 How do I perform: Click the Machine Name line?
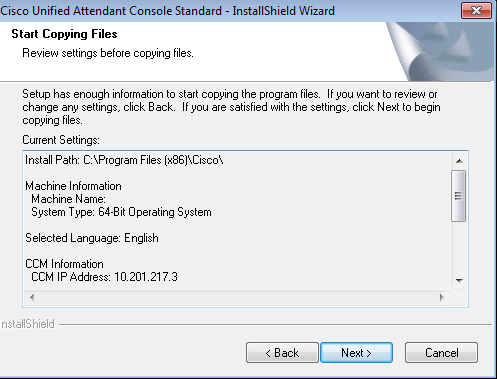(68, 199)
